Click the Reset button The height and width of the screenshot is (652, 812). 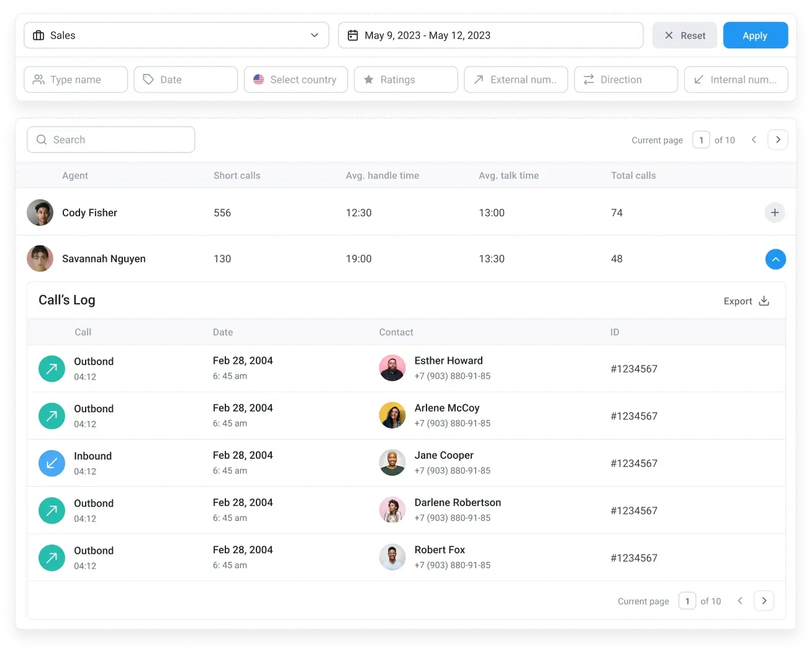point(685,35)
